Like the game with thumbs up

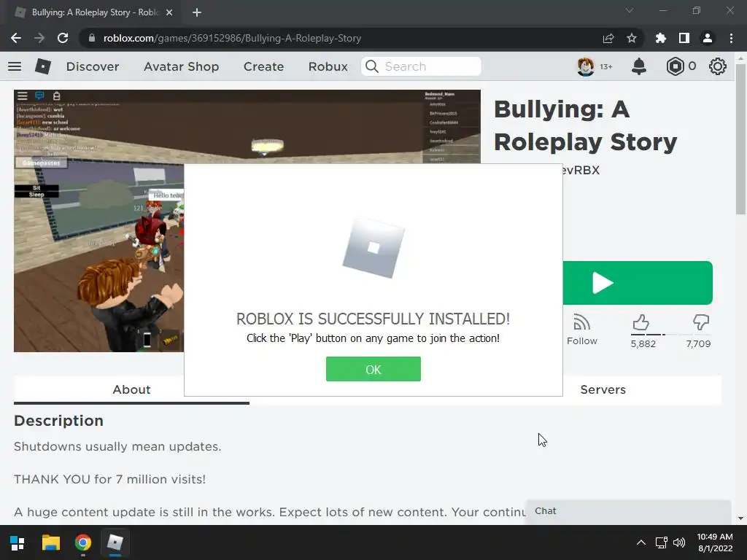click(640, 322)
